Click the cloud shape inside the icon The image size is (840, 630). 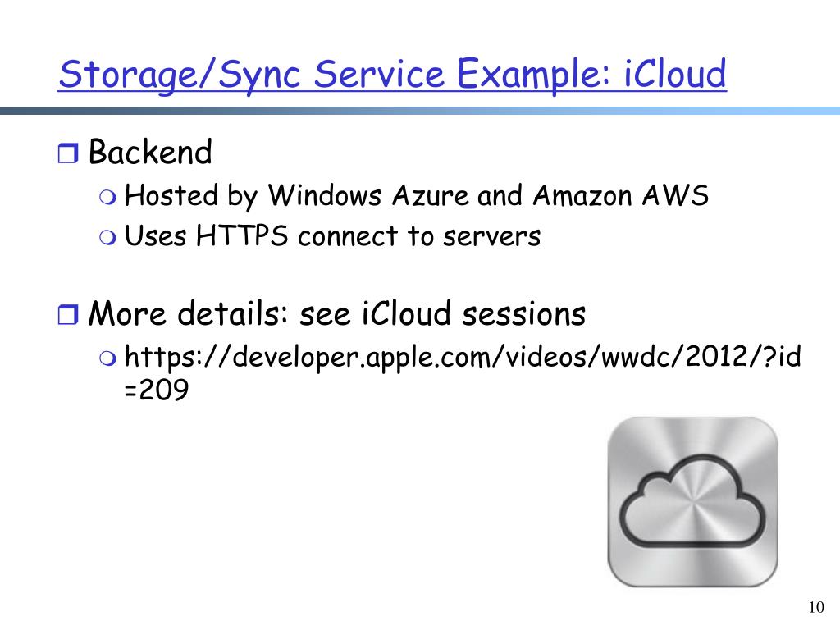[692, 501]
